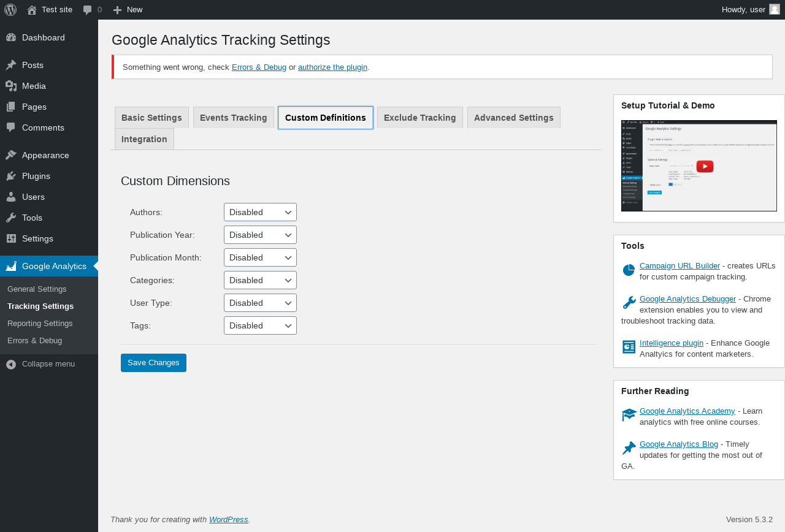Play the setup tutorial YouTube video

tap(705, 166)
